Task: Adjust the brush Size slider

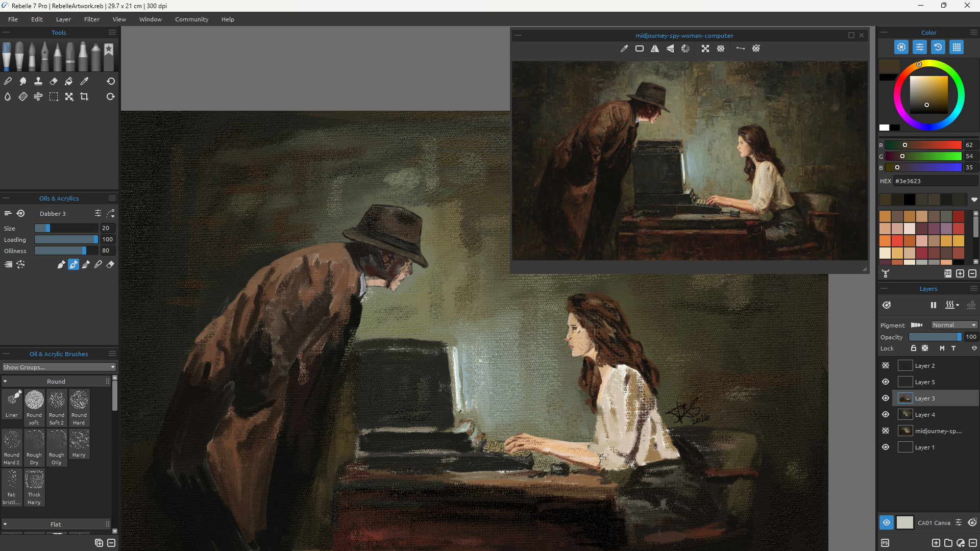Action: pyautogui.click(x=66, y=228)
